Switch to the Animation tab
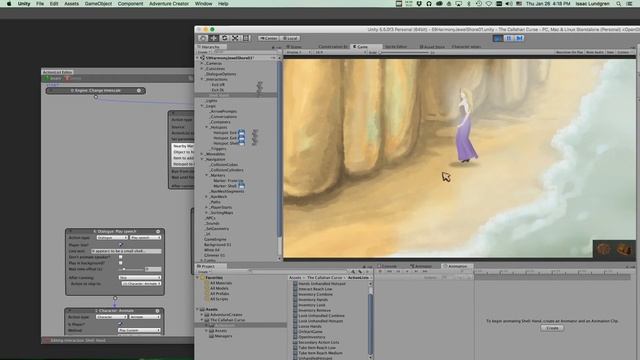The height and width of the screenshot is (360, 640). pyautogui.click(x=457, y=266)
